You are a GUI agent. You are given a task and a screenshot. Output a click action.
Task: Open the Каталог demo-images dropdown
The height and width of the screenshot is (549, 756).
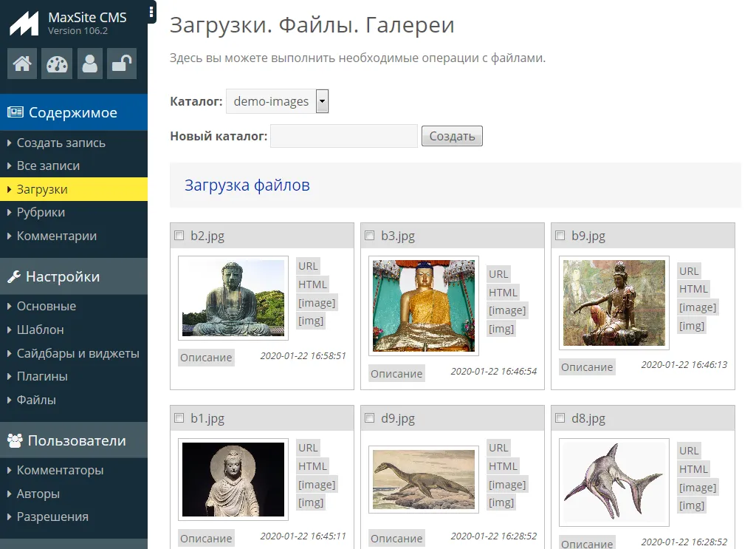(277, 101)
